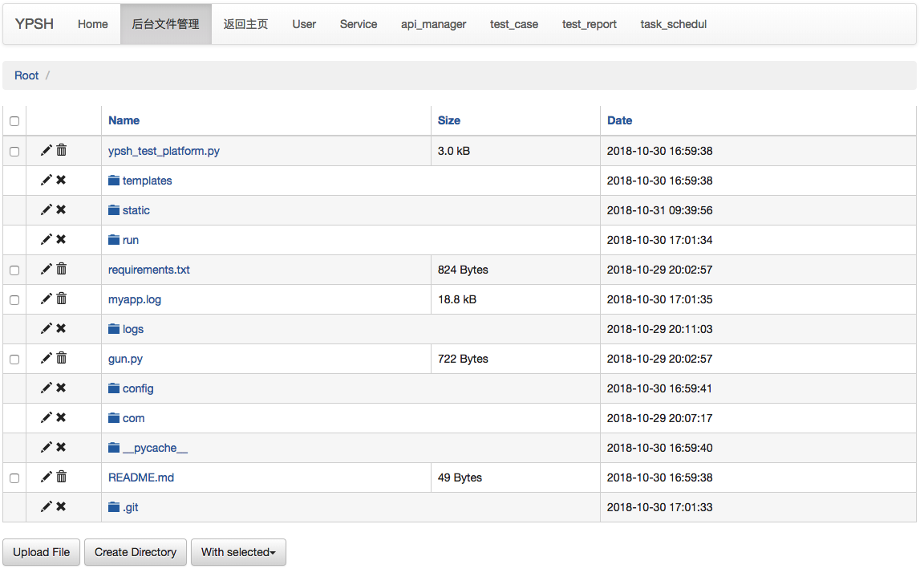
Task: Open the requirements.txt file link
Action: coord(149,270)
